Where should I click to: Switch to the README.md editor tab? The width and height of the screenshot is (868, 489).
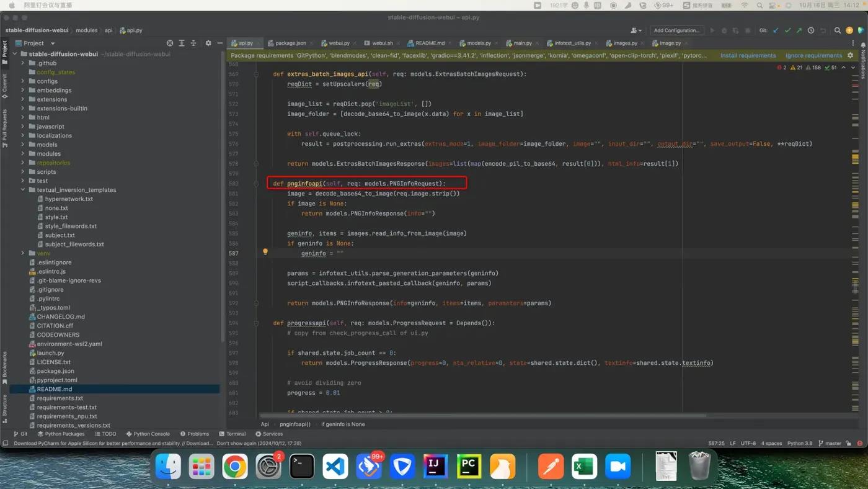pos(430,43)
